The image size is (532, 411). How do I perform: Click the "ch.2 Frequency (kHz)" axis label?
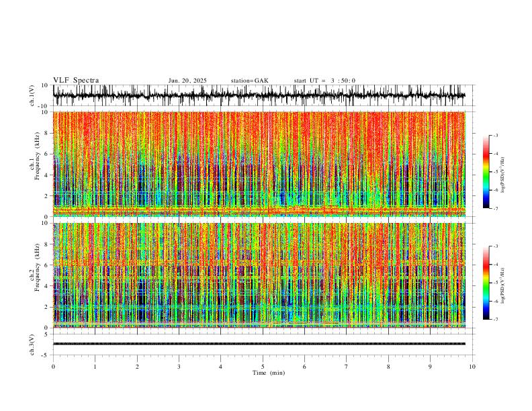click(34, 267)
